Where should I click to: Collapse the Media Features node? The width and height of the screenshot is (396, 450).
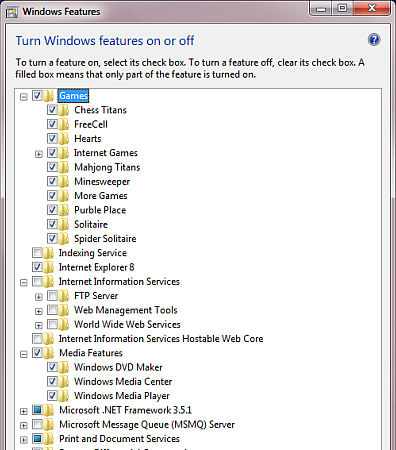(23, 354)
